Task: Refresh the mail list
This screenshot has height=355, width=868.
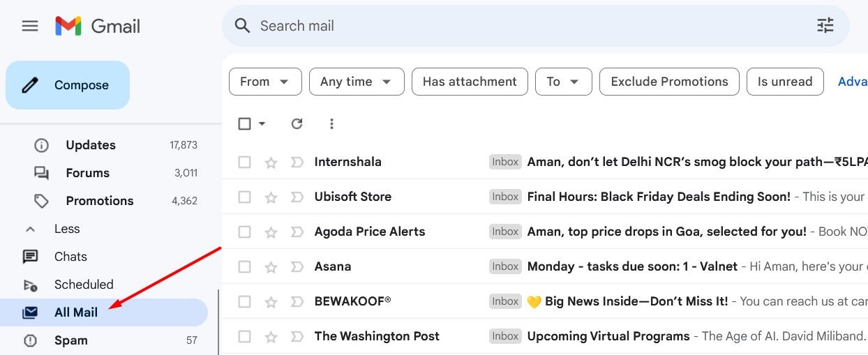Action: (x=297, y=123)
